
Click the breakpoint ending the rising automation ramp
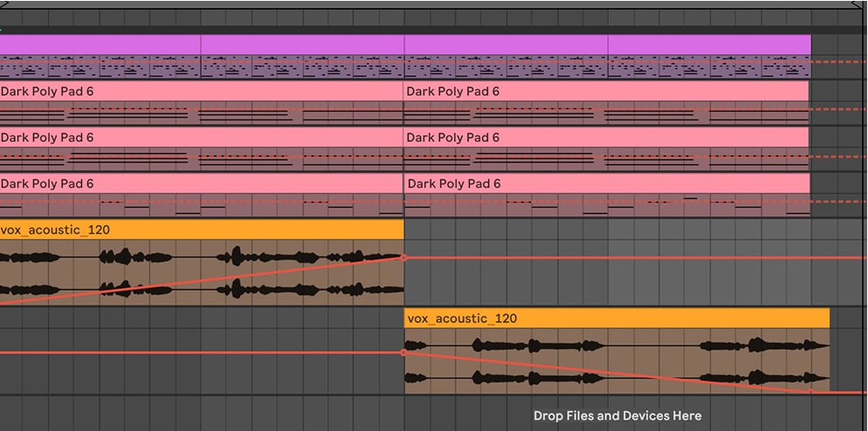(403, 258)
